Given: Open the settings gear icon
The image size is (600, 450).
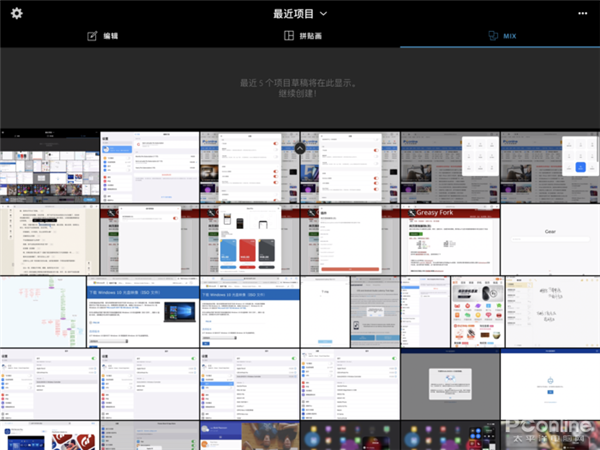Looking at the screenshot, I should pos(17,14).
